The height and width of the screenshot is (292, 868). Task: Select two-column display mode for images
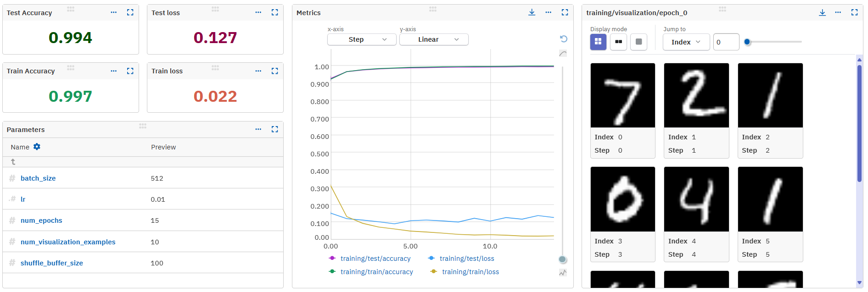(x=618, y=42)
